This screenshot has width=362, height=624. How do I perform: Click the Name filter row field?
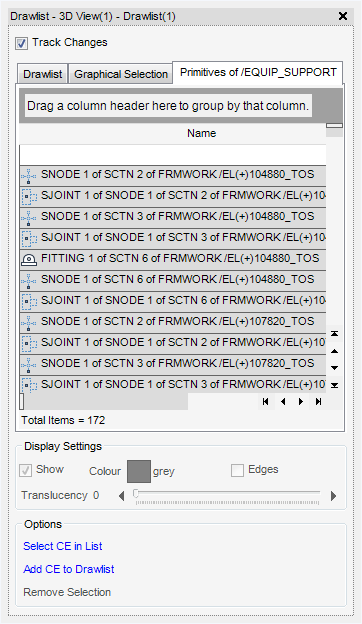173,155
